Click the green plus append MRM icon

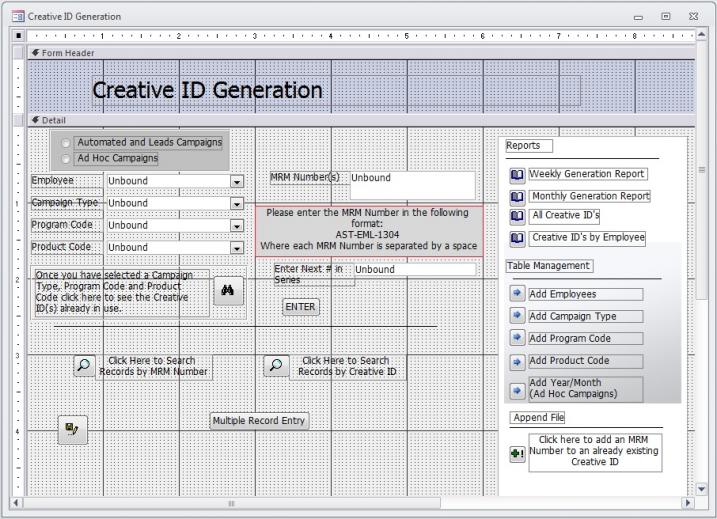click(x=517, y=453)
